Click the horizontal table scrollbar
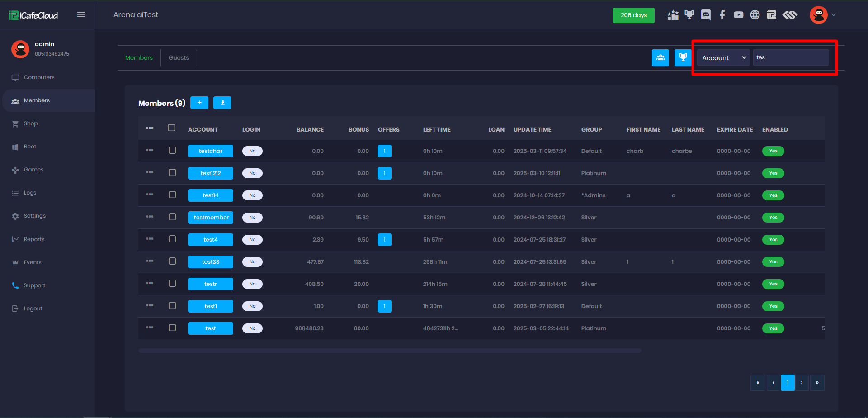 389,351
